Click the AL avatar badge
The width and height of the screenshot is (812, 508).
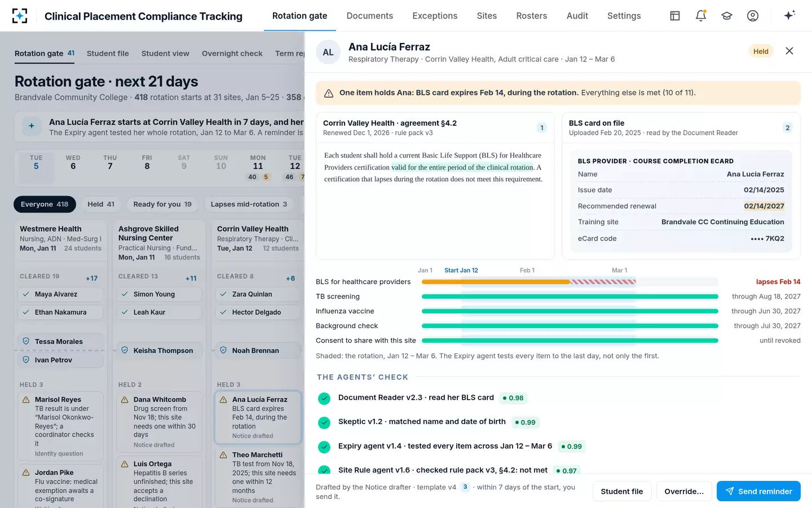click(x=328, y=52)
